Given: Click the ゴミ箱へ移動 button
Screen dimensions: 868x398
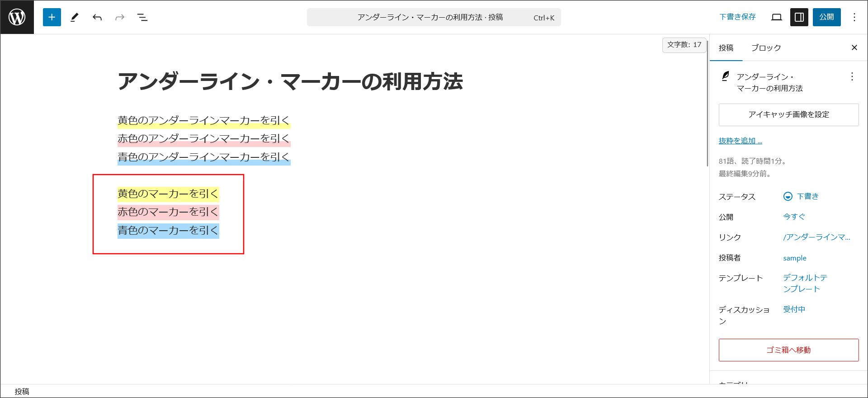Looking at the screenshot, I should coord(789,350).
